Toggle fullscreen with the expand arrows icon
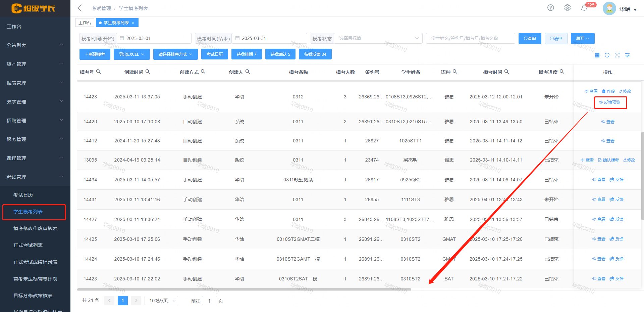 pyautogui.click(x=617, y=55)
